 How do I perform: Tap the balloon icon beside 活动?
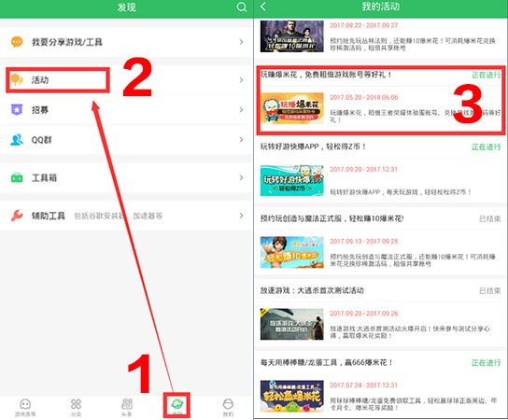point(17,79)
